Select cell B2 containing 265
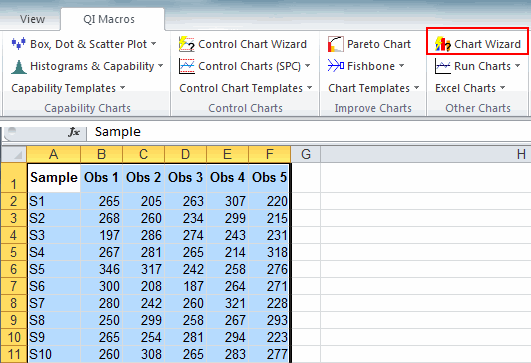This screenshot has width=531, height=363. coord(101,201)
